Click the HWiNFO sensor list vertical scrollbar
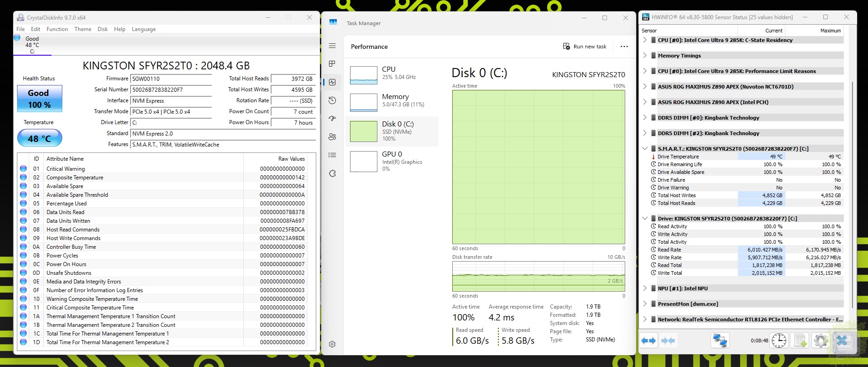Screen dimensions: 868x367 click(852, 194)
